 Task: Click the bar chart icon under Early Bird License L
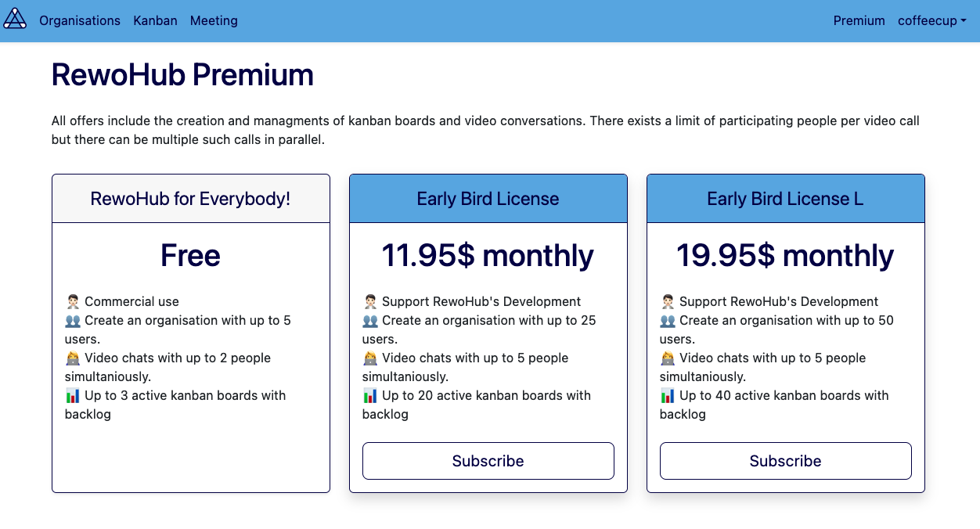667,395
